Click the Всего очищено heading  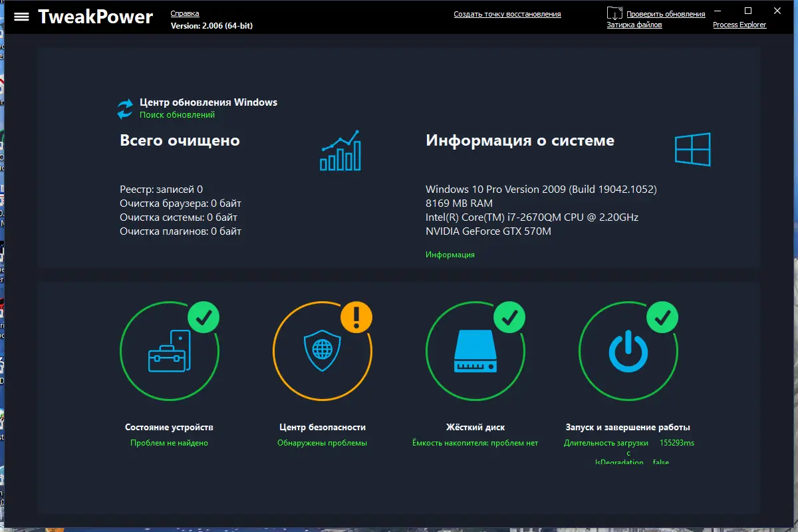pyautogui.click(x=180, y=140)
